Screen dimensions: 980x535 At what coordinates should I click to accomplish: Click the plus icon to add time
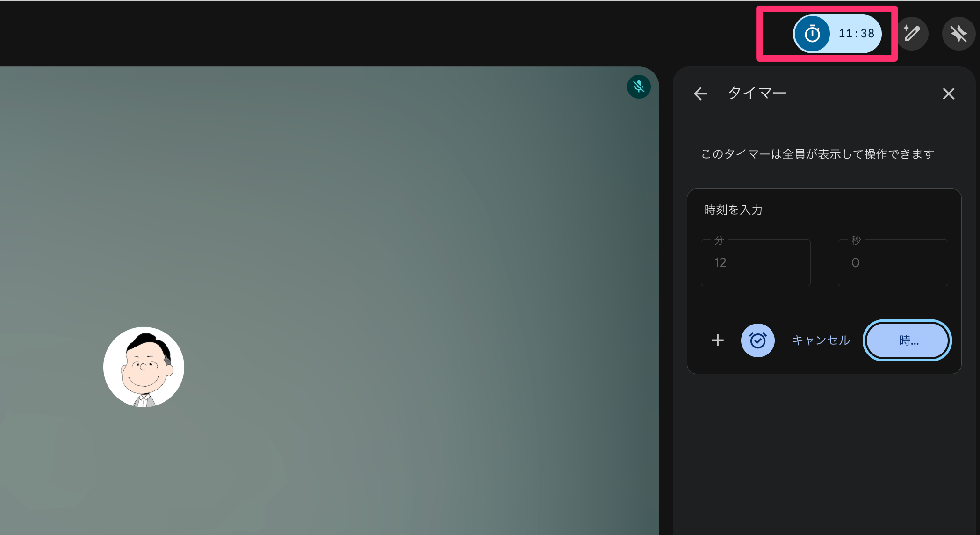[x=717, y=340]
